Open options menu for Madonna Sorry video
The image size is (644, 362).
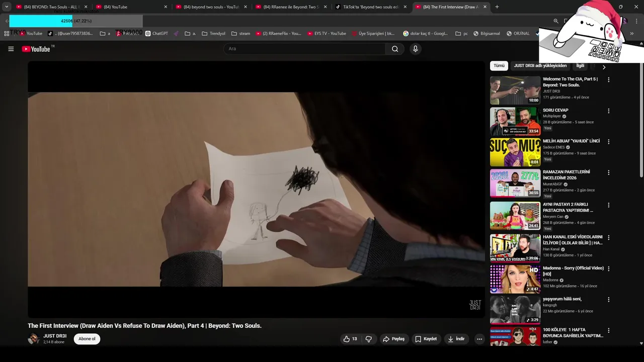[608, 268]
